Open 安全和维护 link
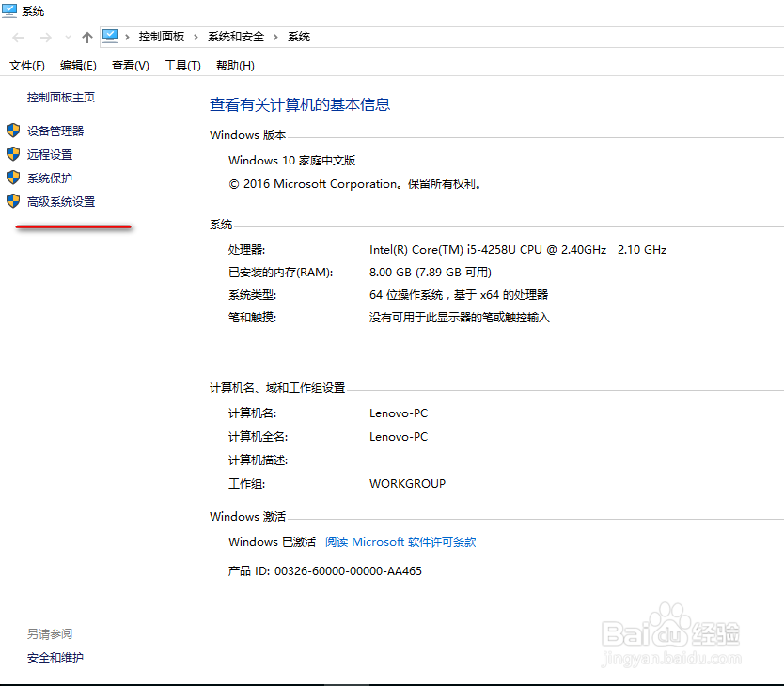Viewport: 784px width, 686px height. (x=55, y=658)
